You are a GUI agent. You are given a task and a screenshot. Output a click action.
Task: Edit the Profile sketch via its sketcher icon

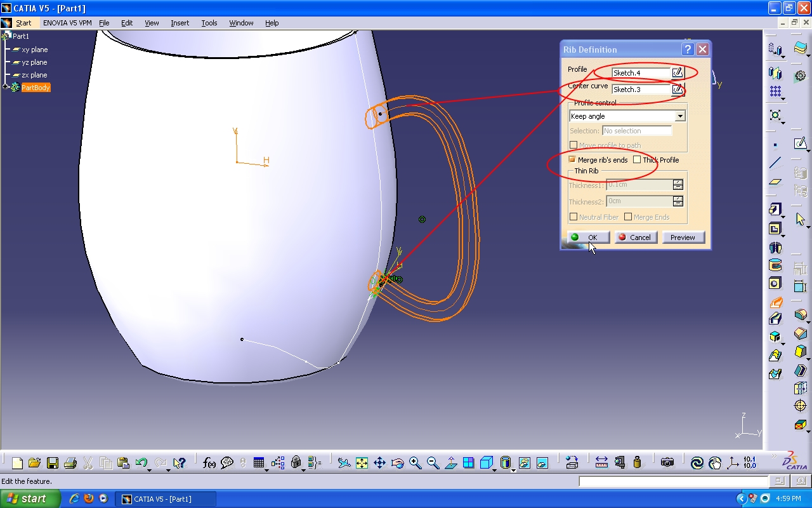678,73
